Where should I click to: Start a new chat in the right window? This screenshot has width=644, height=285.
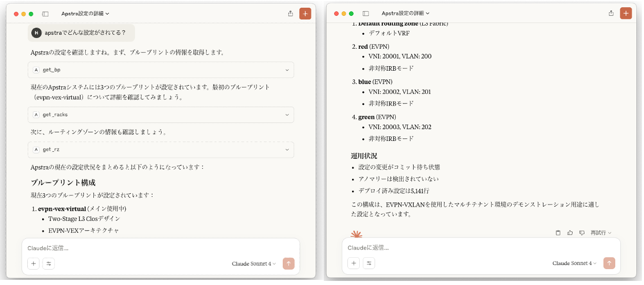click(626, 13)
